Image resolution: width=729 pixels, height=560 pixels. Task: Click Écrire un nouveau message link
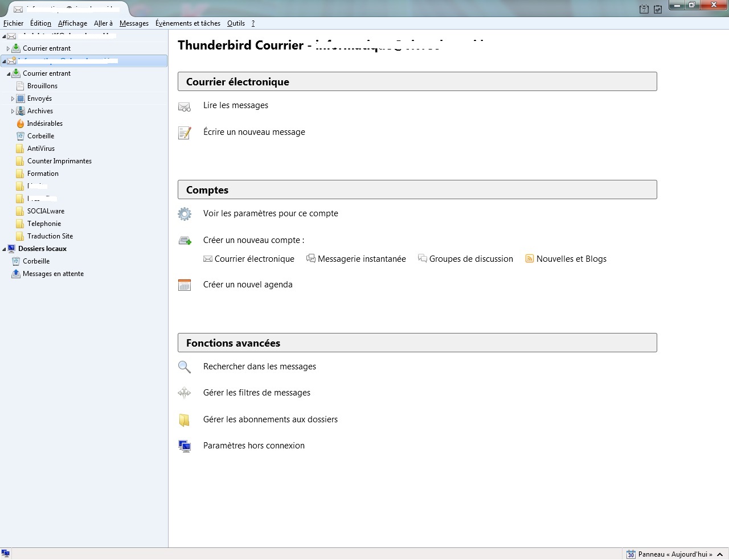254,132
